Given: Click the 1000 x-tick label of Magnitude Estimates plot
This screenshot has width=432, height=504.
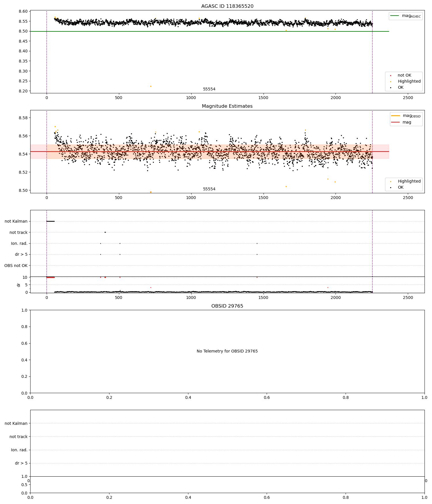Looking at the screenshot, I should (x=191, y=198).
